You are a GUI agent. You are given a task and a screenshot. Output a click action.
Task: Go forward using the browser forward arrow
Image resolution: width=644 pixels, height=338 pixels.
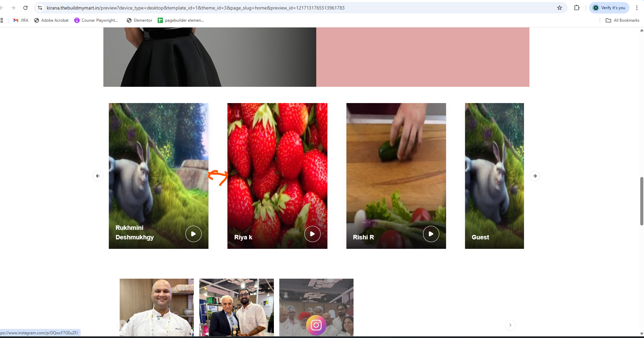tap(13, 8)
